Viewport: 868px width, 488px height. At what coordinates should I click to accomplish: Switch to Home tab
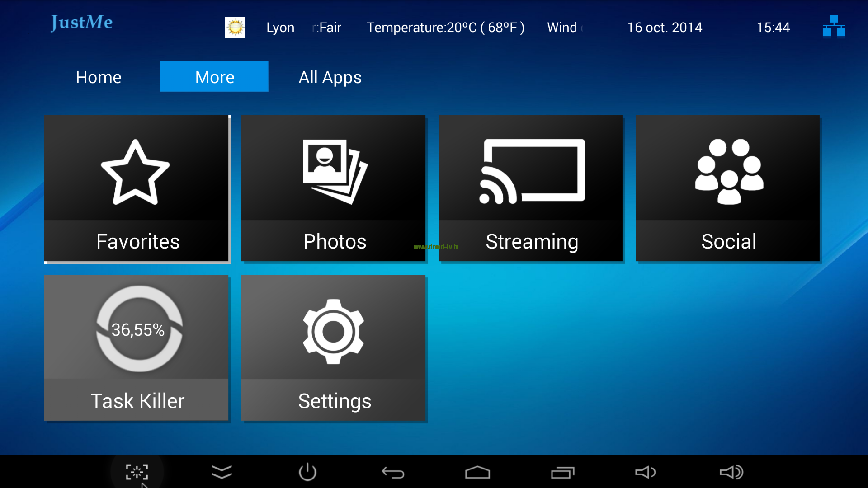click(99, 76)
